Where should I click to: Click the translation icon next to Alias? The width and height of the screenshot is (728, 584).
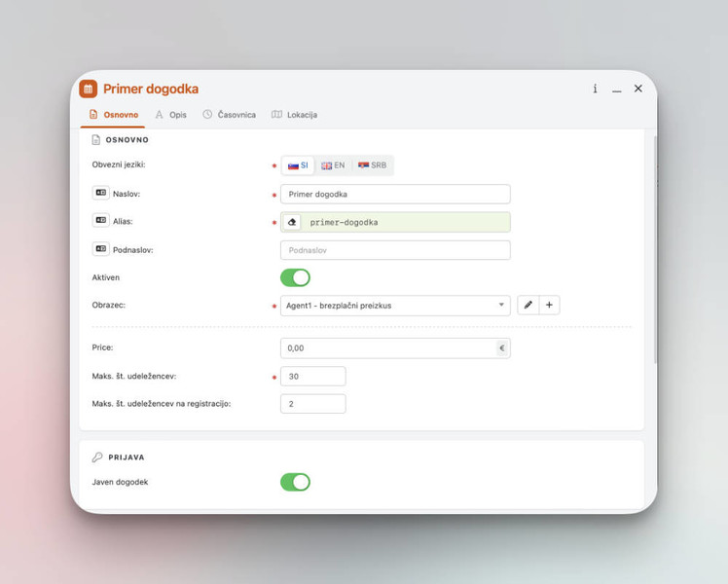[x=100, y=221]
